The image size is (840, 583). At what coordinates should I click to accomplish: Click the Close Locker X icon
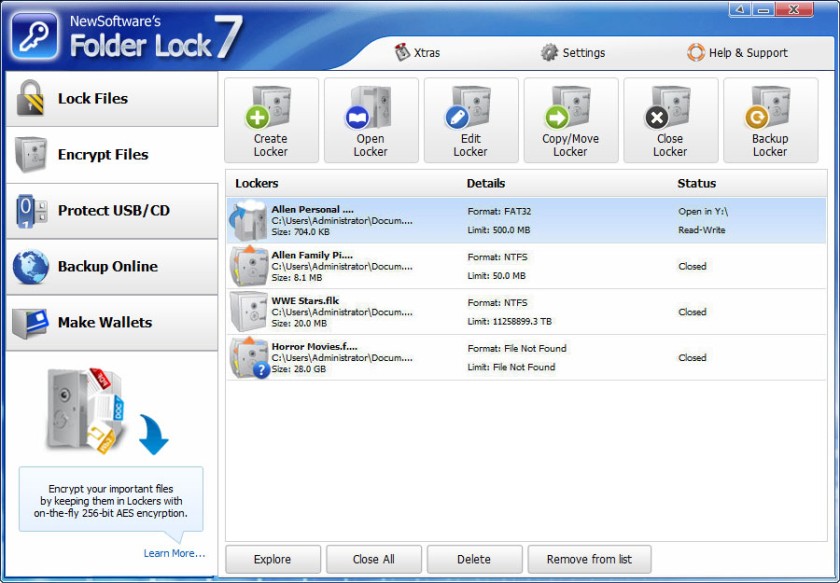pos(657,117)
